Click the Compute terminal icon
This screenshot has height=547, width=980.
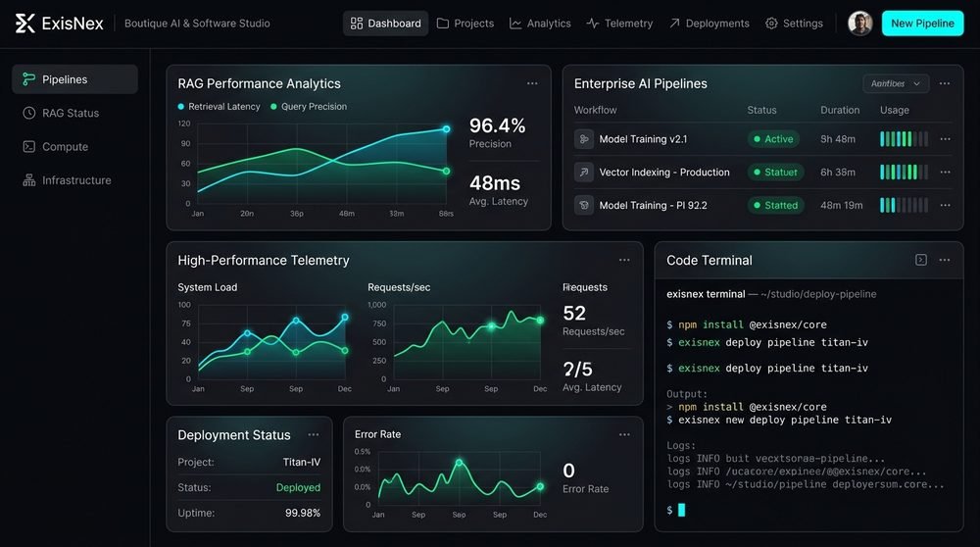click(x=28, y=147)
